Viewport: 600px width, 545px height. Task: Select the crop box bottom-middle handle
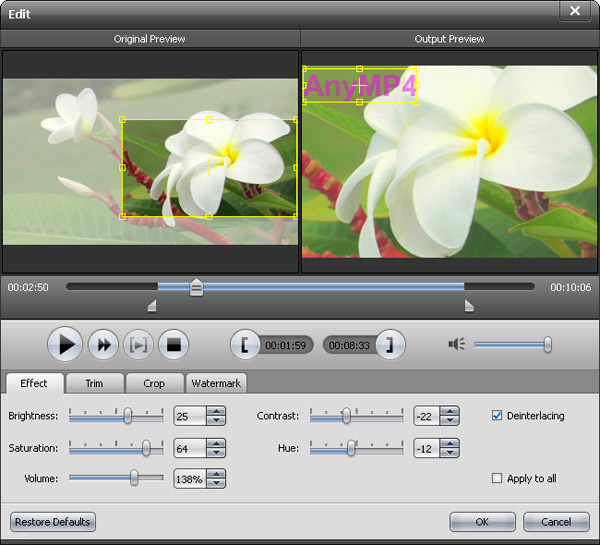[x=209, y=217]
